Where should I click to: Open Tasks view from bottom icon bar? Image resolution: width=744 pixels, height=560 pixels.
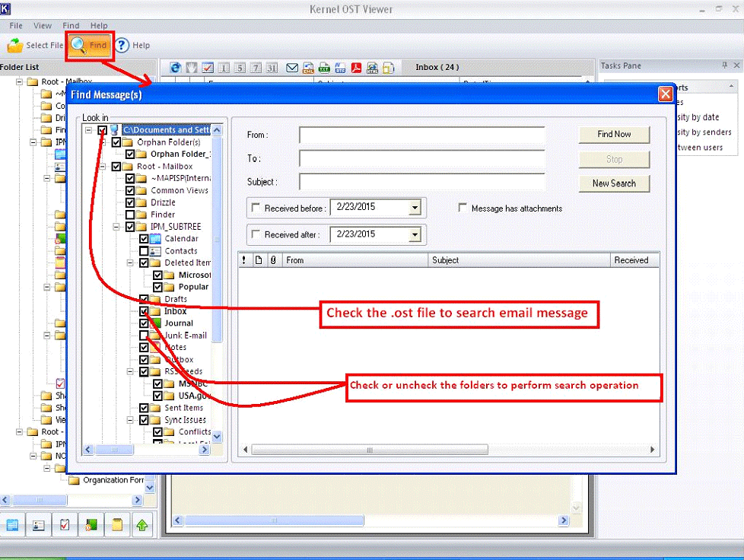[x=65, y=525]
